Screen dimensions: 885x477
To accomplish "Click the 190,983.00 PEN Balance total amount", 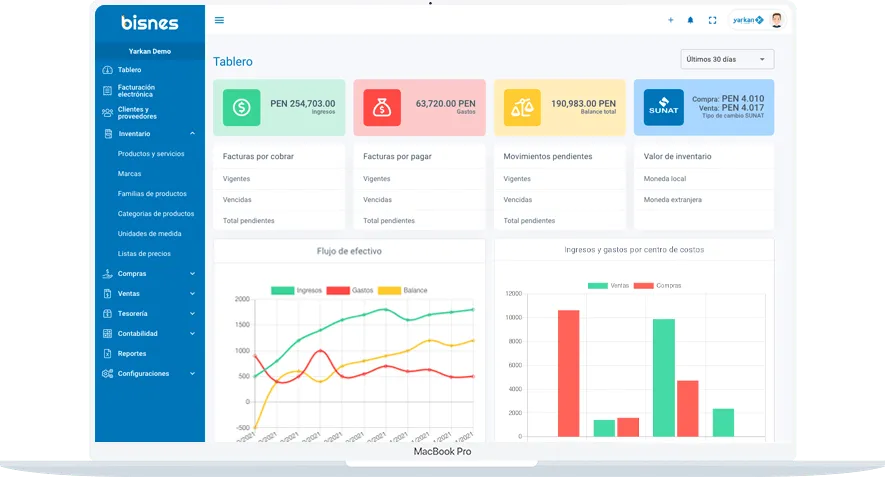I will (x=583, y=104).
